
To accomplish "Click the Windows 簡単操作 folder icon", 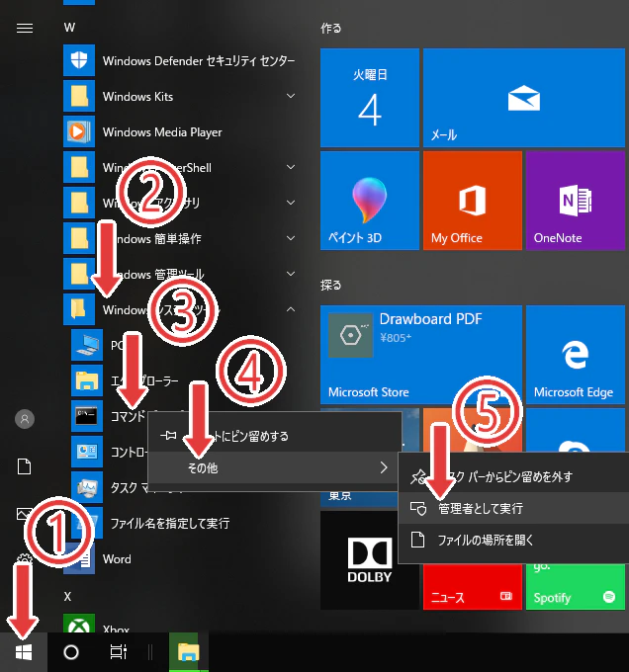I will tap(79, 238).
